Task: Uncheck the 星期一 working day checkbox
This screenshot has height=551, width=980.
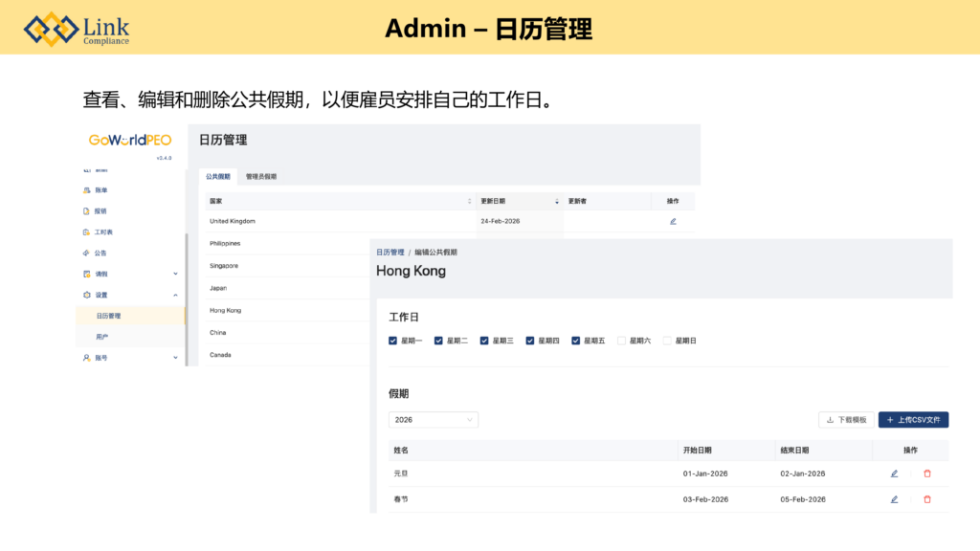Action: tap(393, 341)
